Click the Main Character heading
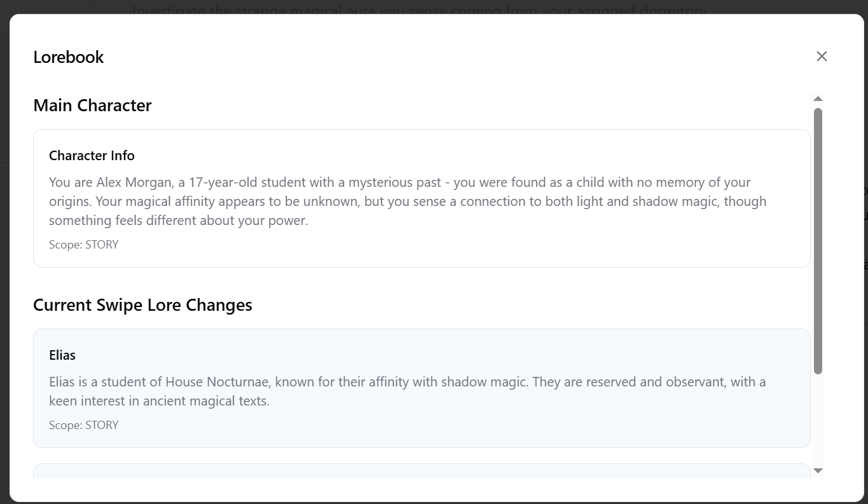 coord(92,106)
